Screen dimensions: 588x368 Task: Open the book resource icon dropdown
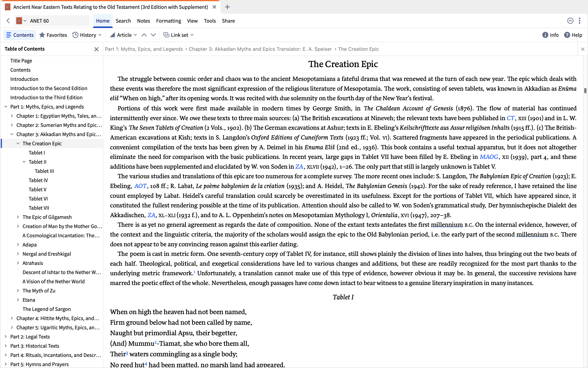point(21,21)
